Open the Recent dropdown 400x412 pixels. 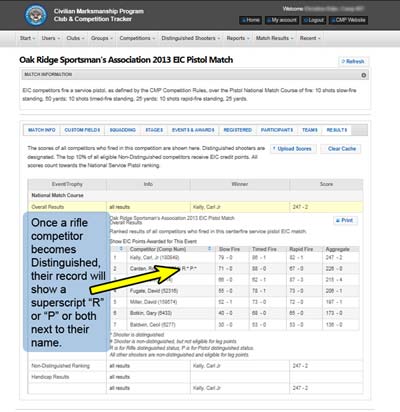pos(310,38)
